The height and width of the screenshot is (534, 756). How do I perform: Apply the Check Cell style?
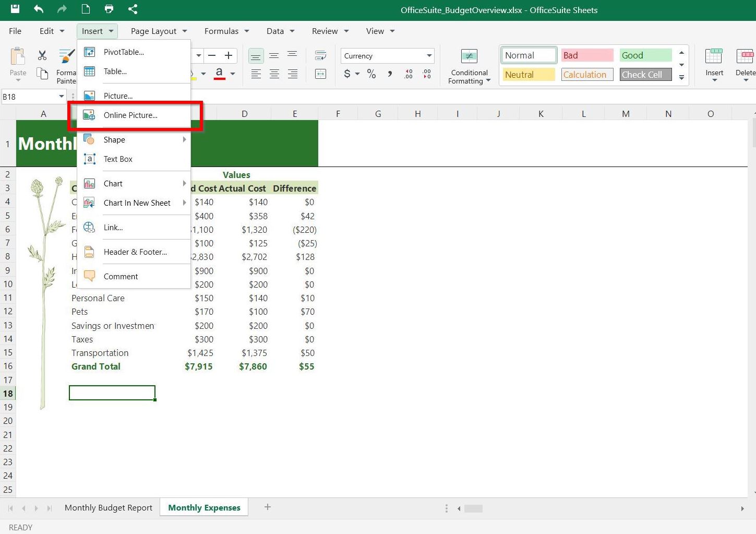click(645, 75)
